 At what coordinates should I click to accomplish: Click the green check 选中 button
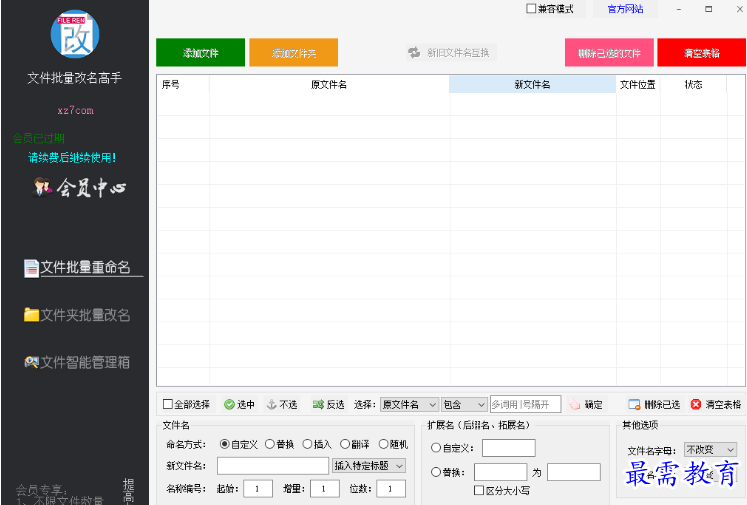coord(240,404)
